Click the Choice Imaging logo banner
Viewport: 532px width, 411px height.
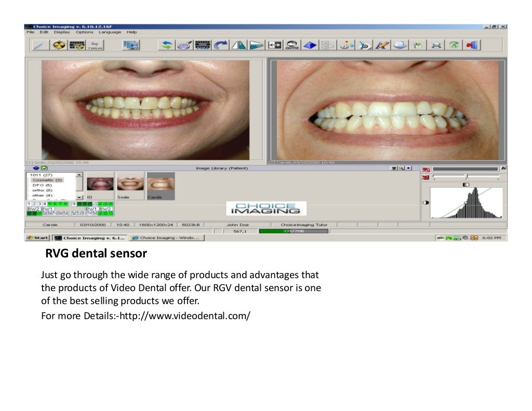click(267, 209)
